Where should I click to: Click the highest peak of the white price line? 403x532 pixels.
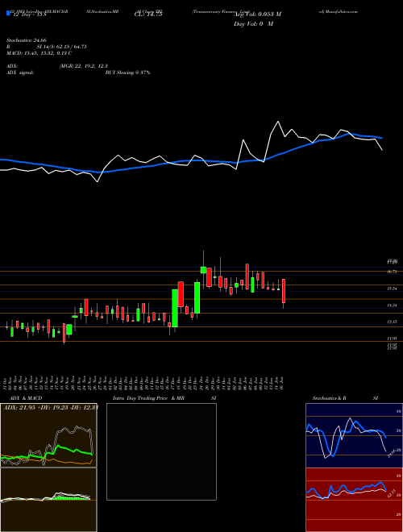click(x=278, y=122)
